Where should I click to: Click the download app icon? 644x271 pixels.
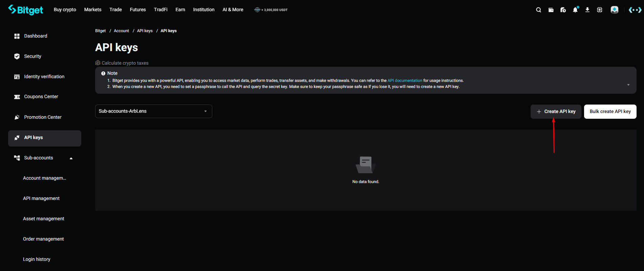click(x=587, y=10)
